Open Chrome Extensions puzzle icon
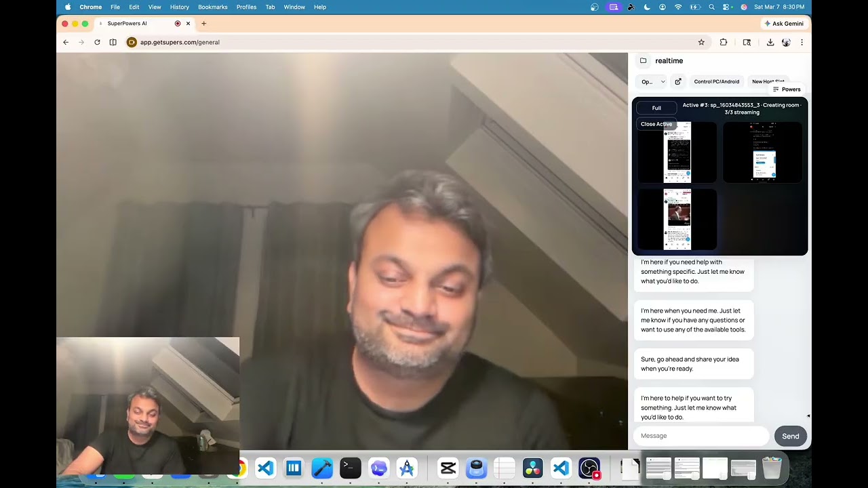 coord(724,42)
